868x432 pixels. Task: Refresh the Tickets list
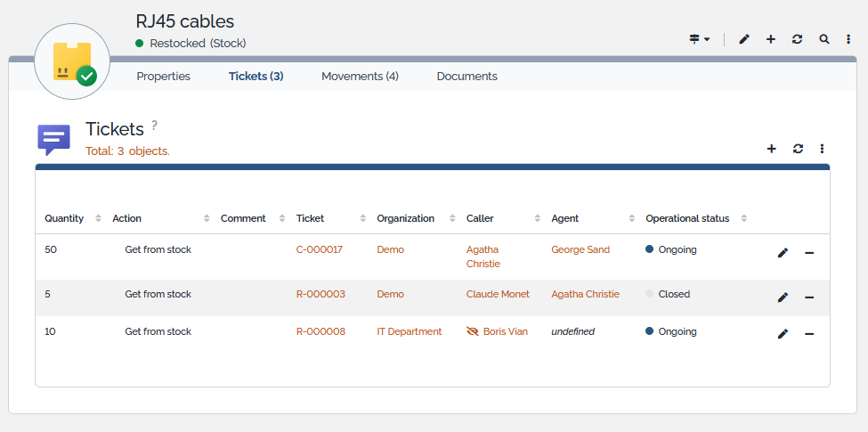[798, 149]
